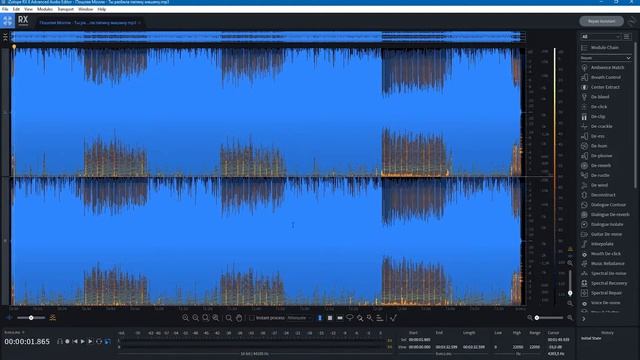Select the brush selection tool
Screen dimensions: 640x360
[360, 318]
